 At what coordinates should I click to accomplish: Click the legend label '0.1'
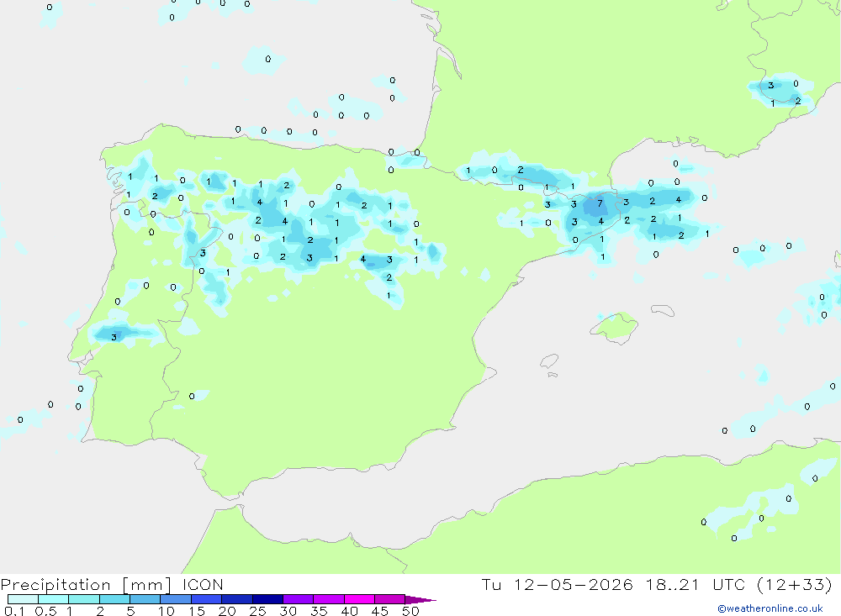point(14,611)
